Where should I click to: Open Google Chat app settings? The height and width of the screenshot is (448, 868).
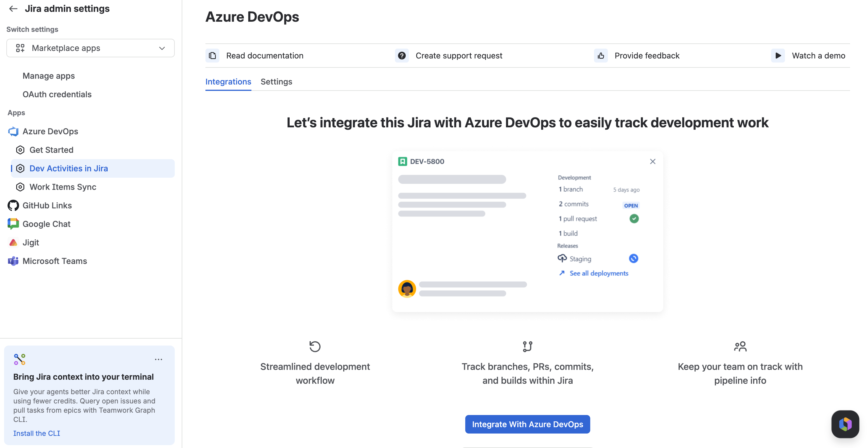click(x=47, y=224)
